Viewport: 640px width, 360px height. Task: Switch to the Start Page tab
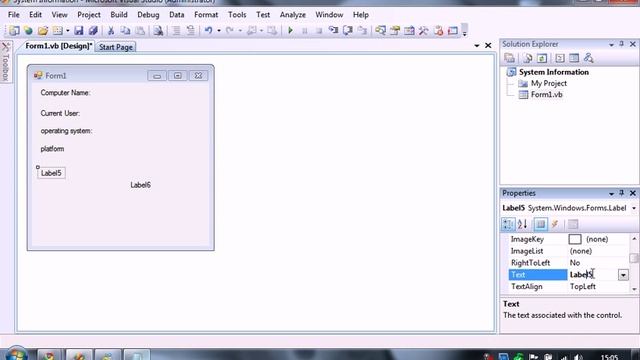click(x=116, y=47)
